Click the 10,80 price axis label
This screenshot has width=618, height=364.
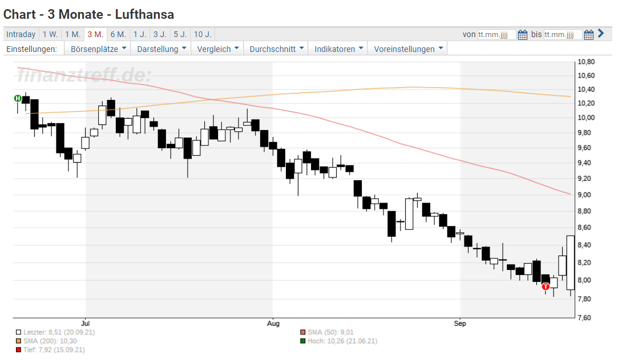(586, 62)
